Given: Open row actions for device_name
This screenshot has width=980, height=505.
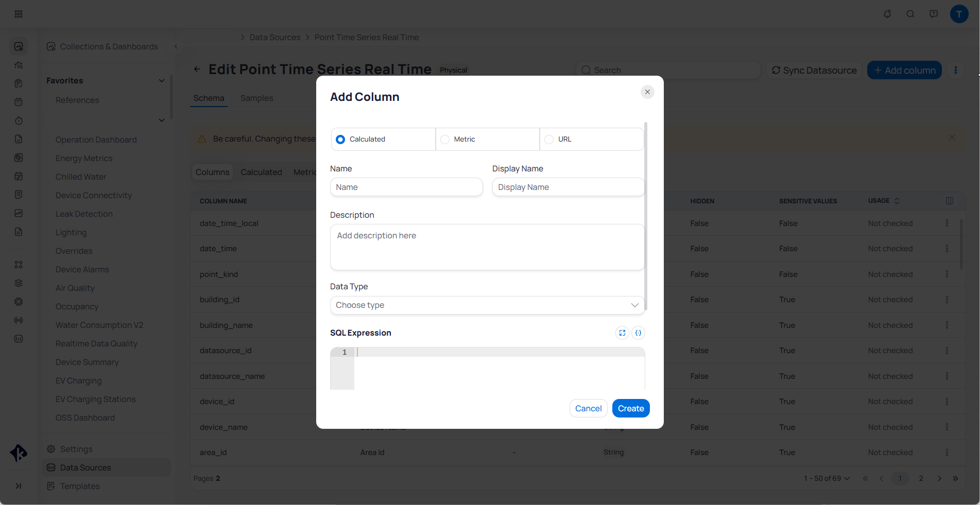Looking at the screenshot, I should tap(947, 427).
